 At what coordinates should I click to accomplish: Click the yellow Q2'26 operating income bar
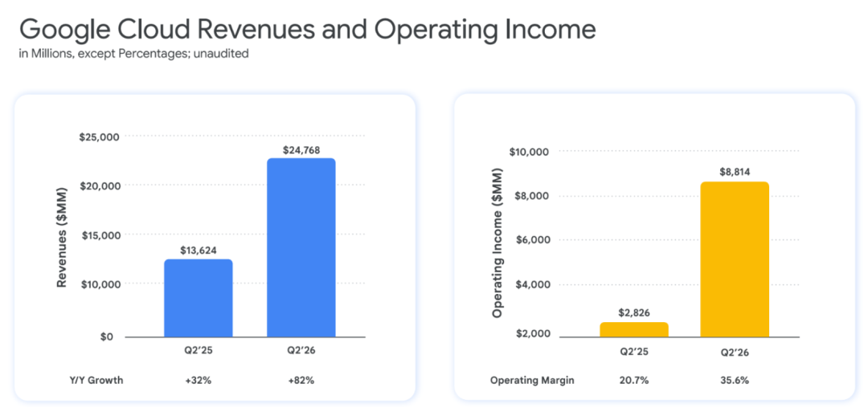(735, 259)
